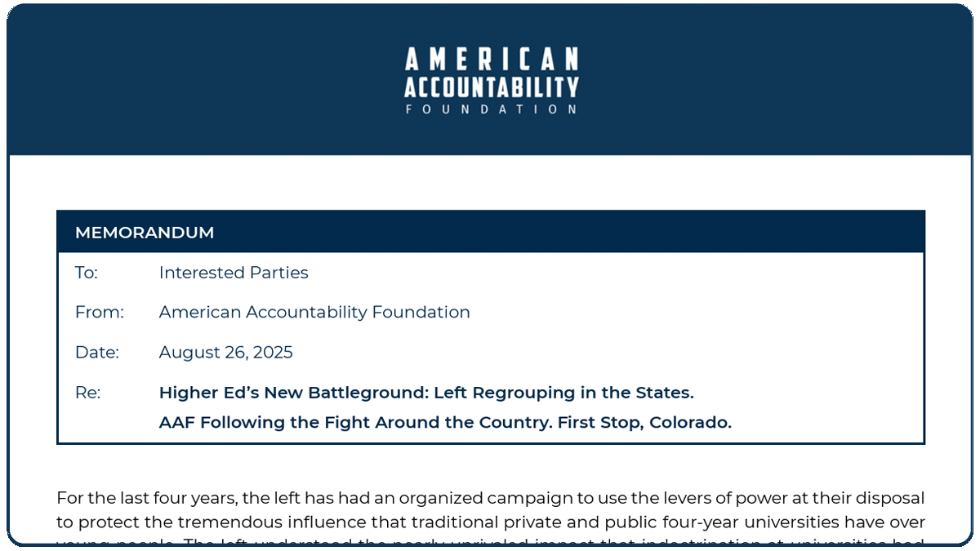
Task: Click the MEMORANDUM header title
Action: pos(145,233)
